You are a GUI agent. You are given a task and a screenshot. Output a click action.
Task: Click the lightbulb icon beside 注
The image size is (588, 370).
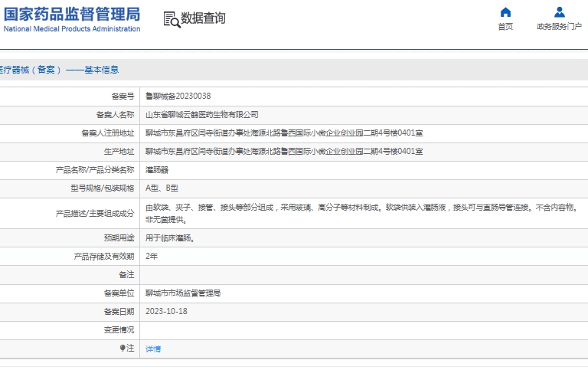pyautogui.click(x=122, y=349)
